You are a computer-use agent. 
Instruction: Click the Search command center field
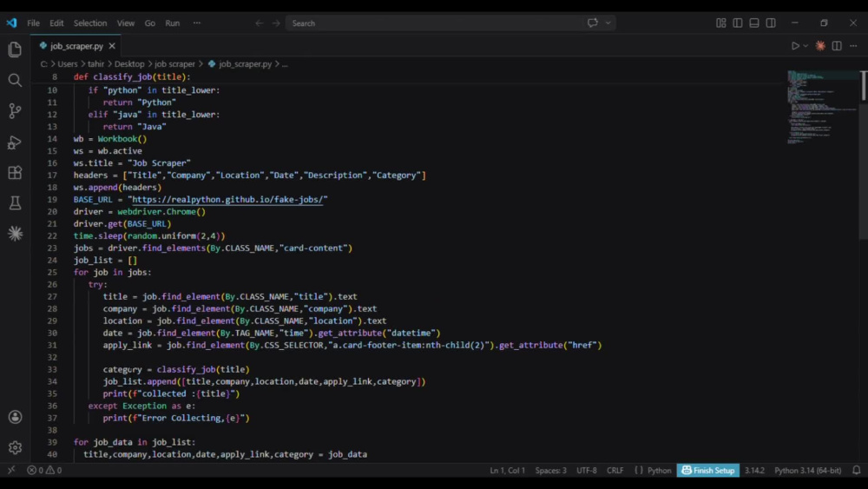tap(450, 23)
